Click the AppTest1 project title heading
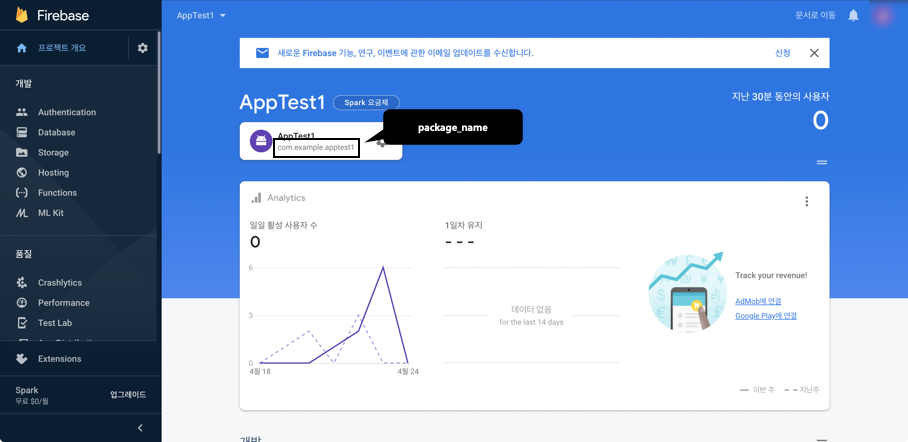Image resolution: width=908 pixels, height=442 pixels. [282, 103]
